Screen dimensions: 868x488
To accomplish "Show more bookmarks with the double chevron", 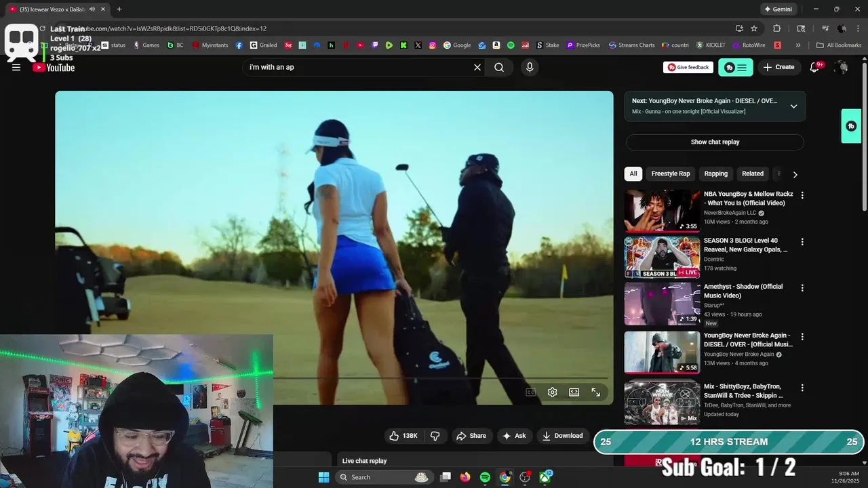I will 798,45.
